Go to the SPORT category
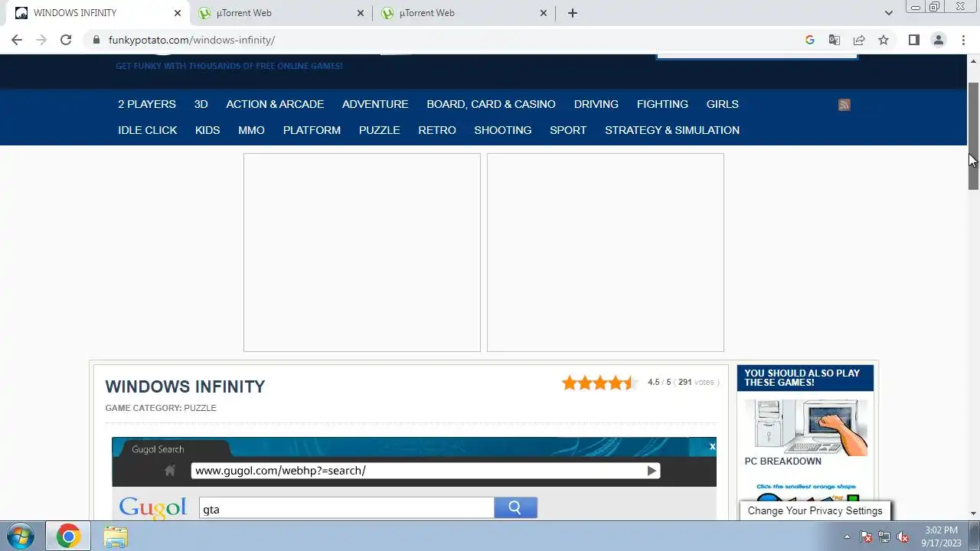The image size is (980, 551). 568,130
